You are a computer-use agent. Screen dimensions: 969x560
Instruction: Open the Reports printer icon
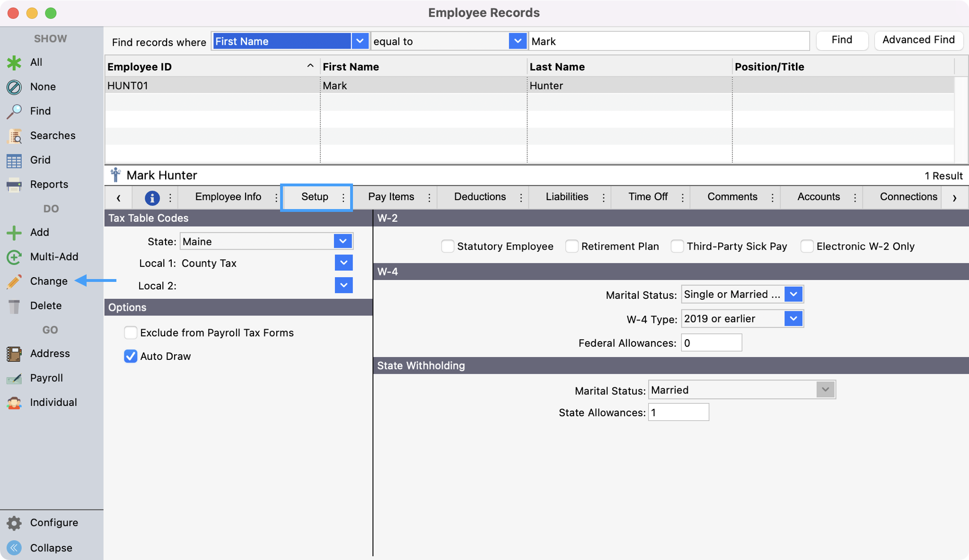[x=14, y=184]
